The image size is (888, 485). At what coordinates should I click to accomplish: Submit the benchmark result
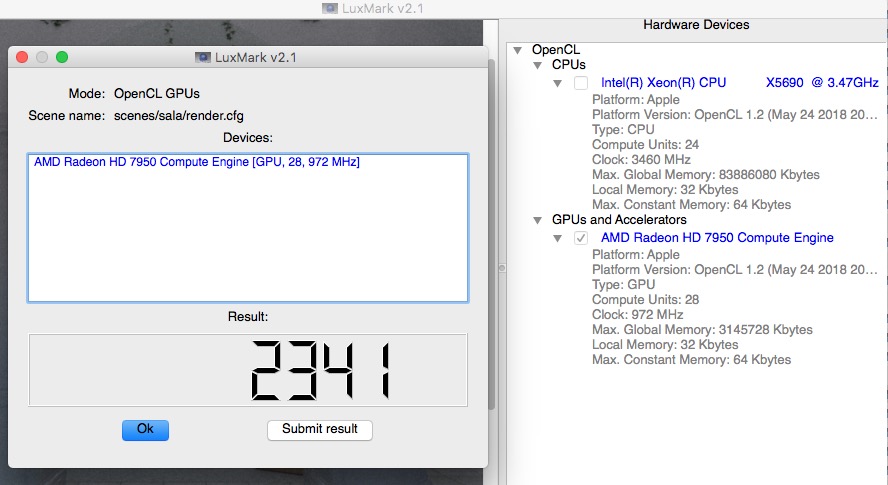click(x=319, y=429)
